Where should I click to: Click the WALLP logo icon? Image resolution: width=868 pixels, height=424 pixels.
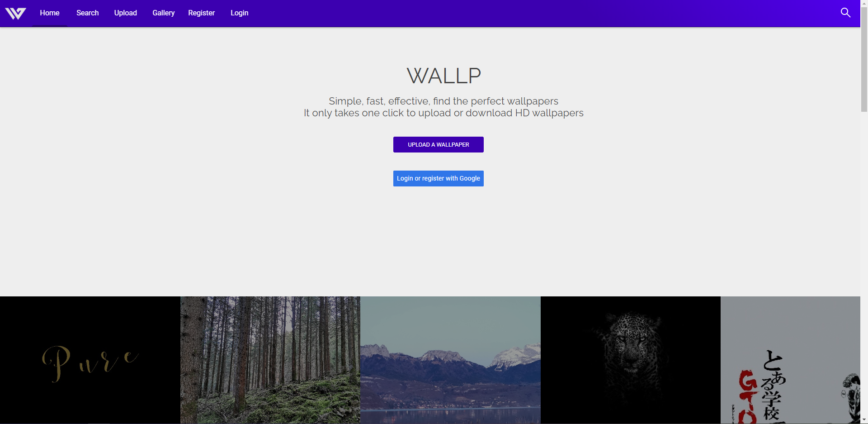[15, 13]
